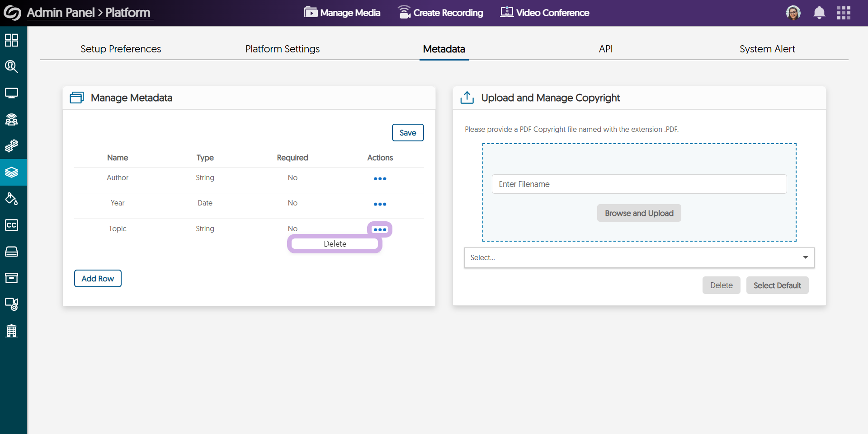Switch to the Platform Settings tab
This screenshot has width=868, height=434.
click(282, 49)
